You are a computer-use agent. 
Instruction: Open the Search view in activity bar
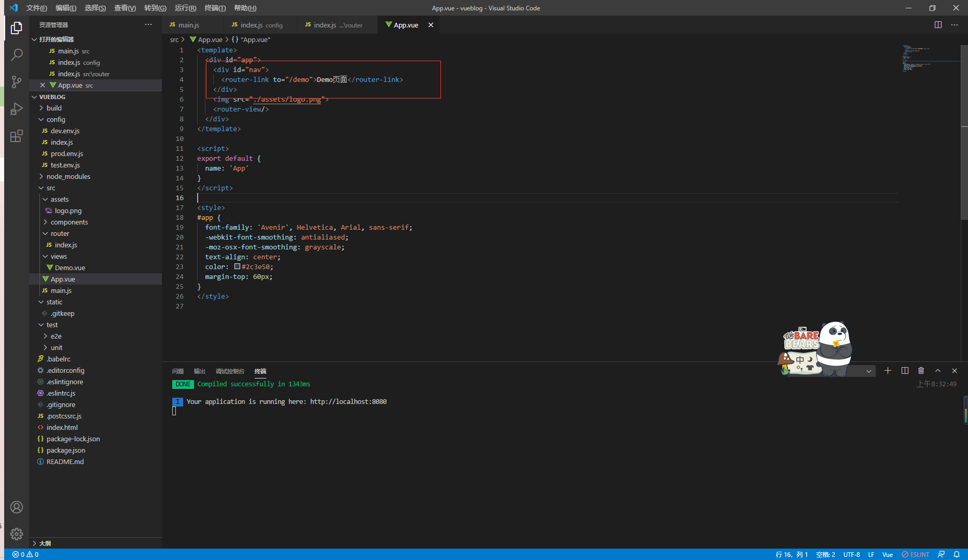pos(17,54)
